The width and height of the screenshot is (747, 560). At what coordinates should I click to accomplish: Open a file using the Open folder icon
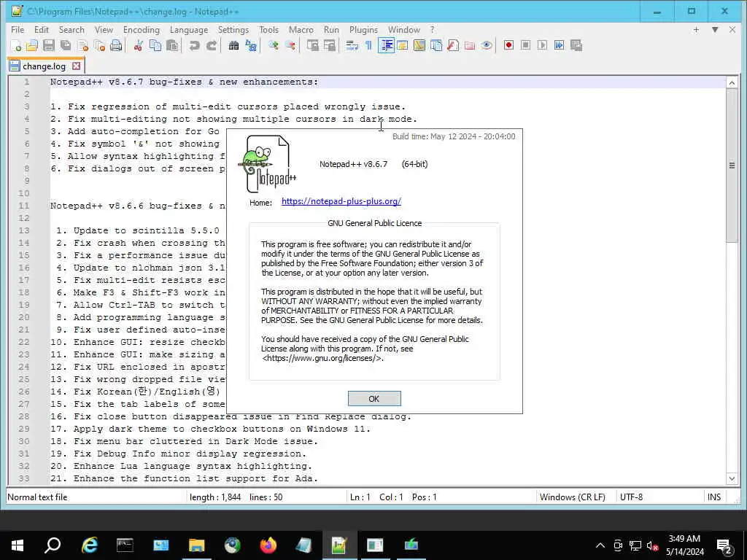point(32,45)
